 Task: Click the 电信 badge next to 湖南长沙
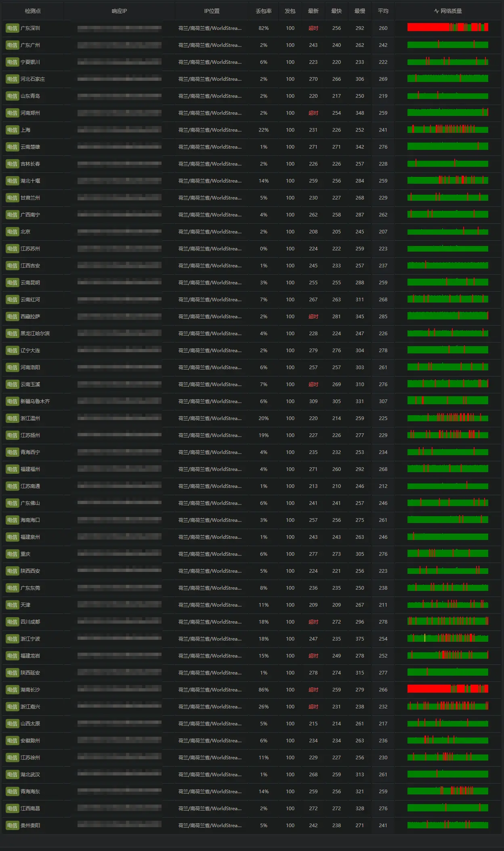12,690
